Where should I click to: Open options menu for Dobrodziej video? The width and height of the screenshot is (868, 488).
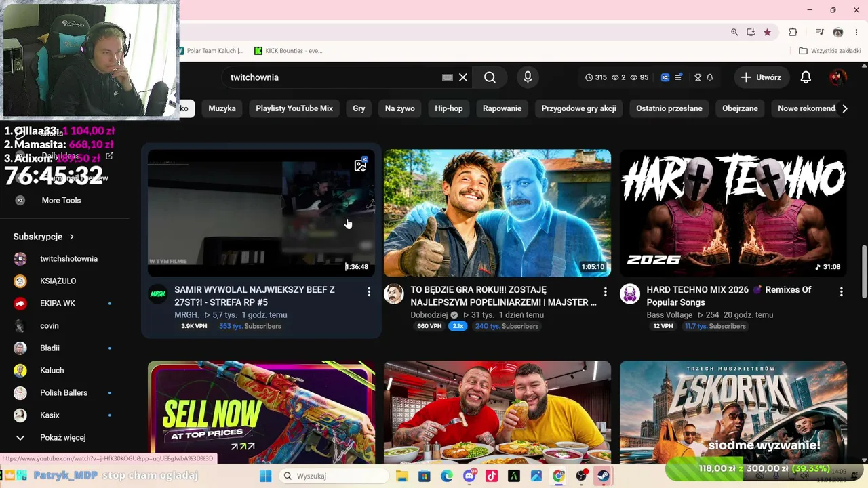point(605,291)
